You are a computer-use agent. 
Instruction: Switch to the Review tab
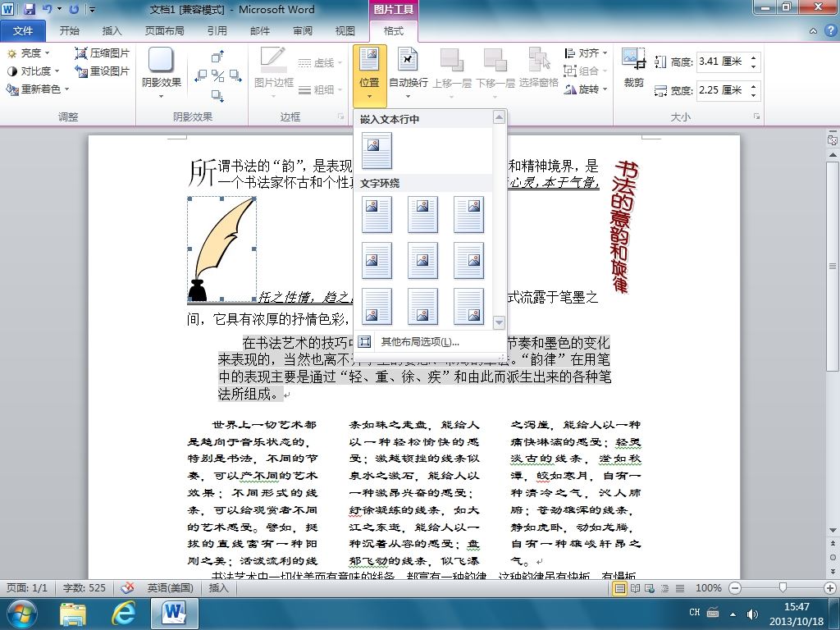pos(303,31)
